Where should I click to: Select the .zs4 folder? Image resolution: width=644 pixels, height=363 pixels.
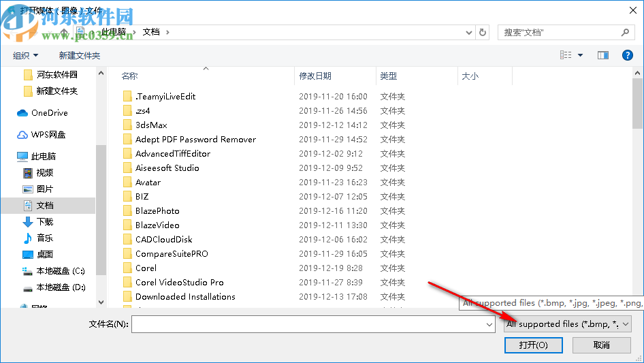(142, 111)
